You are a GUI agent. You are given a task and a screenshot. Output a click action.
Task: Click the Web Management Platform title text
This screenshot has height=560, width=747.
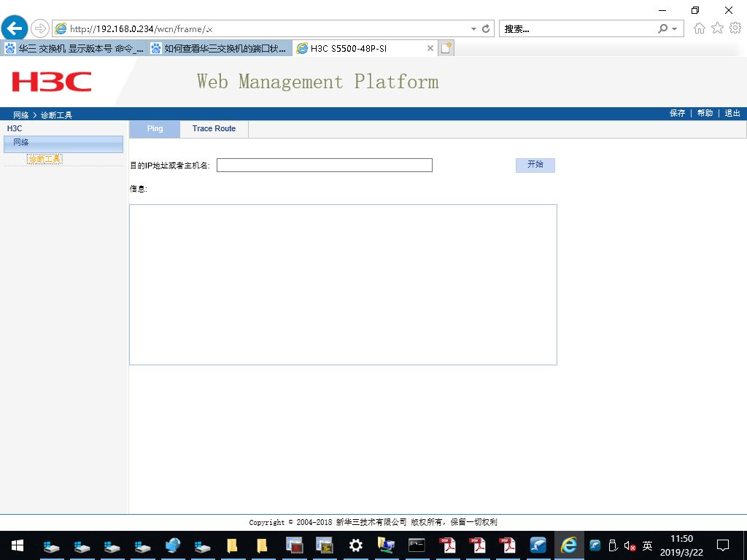(x=318, y=82)
